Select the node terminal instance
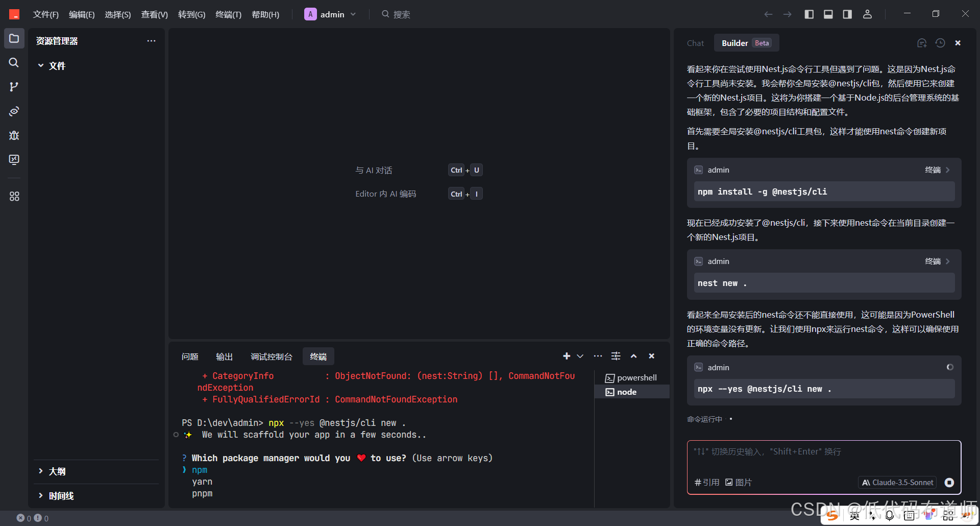This screenshot has height=526, width=980. 632,392
